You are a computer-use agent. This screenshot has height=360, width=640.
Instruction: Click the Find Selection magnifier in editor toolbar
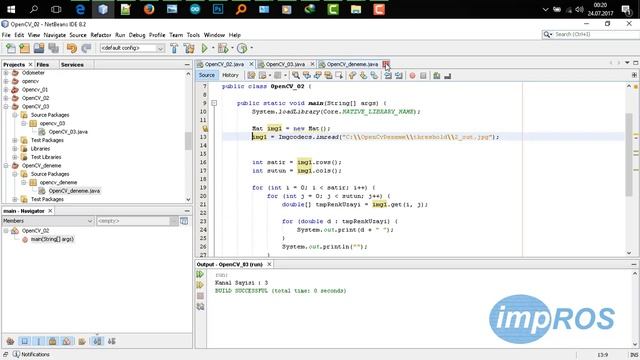(296, 76)
